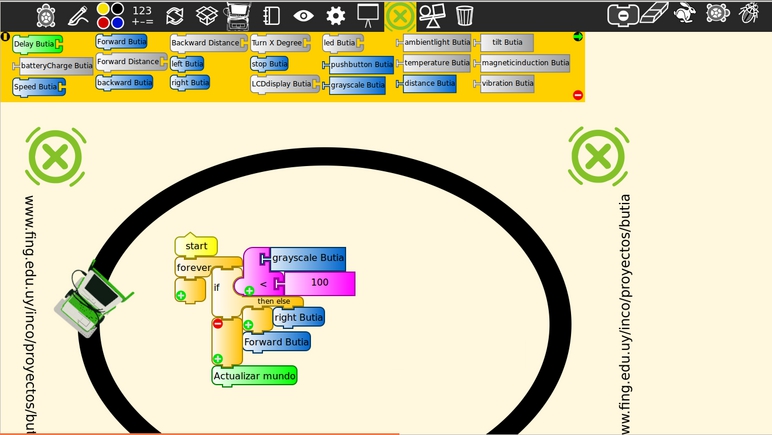
Task: Run slow with the turtle icon
Action: point(717,13)
